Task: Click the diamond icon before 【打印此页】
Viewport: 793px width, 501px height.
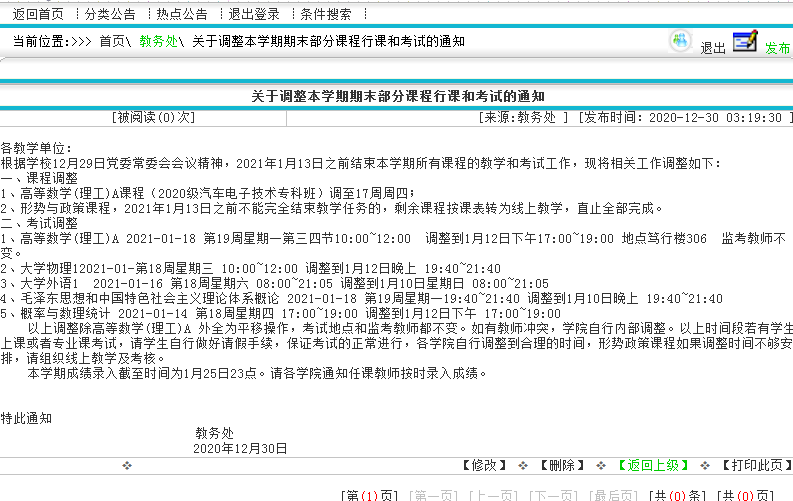Action: [x=705, y=466]
